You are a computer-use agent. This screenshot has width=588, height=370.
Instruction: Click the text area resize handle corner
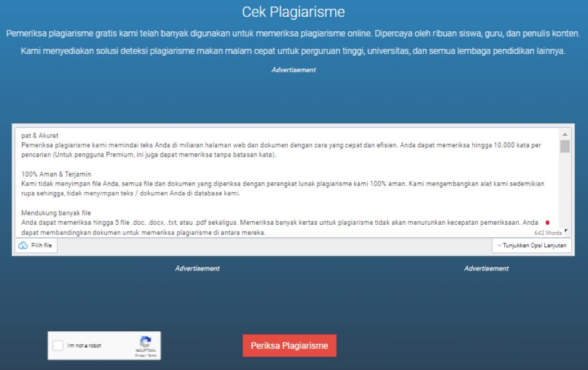coord(566,231)
